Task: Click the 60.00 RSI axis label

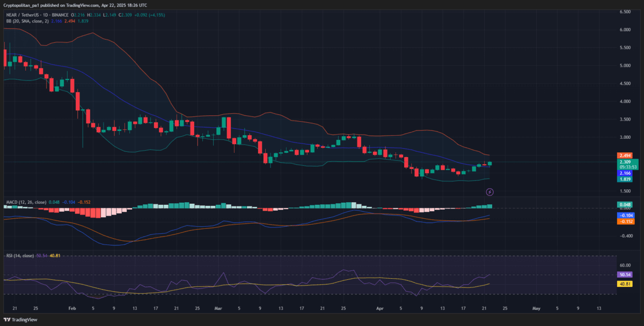Action: (625, 265)
